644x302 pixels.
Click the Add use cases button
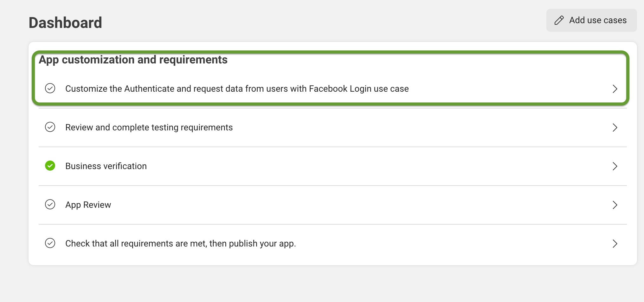point(591,20)
